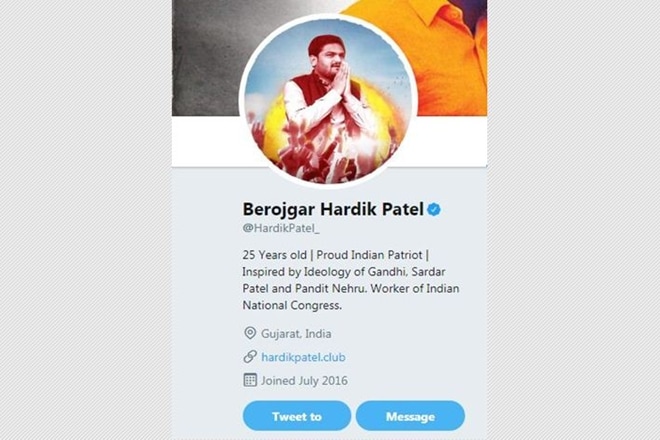Click the Joined July 2016 text
The image size is (660, 440).
coord(304,381)
